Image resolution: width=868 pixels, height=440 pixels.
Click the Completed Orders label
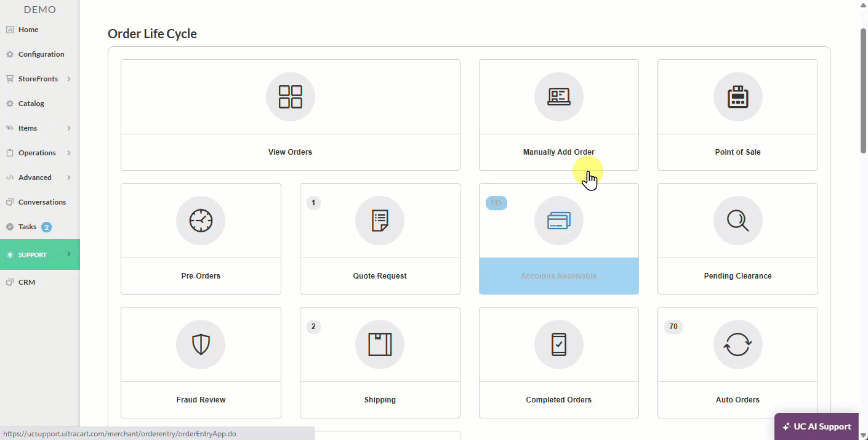click(x=559, y=400)
